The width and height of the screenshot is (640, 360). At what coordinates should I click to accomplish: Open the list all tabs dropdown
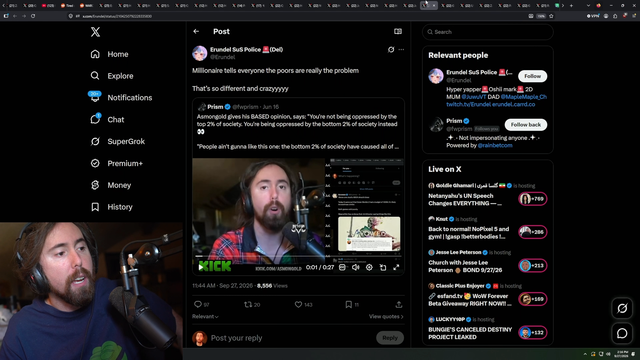tap(588, 5)
